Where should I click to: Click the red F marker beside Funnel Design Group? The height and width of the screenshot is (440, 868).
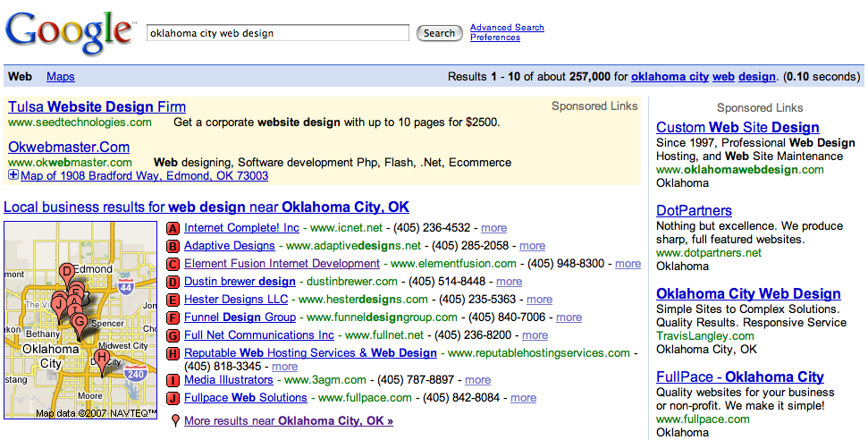pyautogui.click(x=173, y=317)
